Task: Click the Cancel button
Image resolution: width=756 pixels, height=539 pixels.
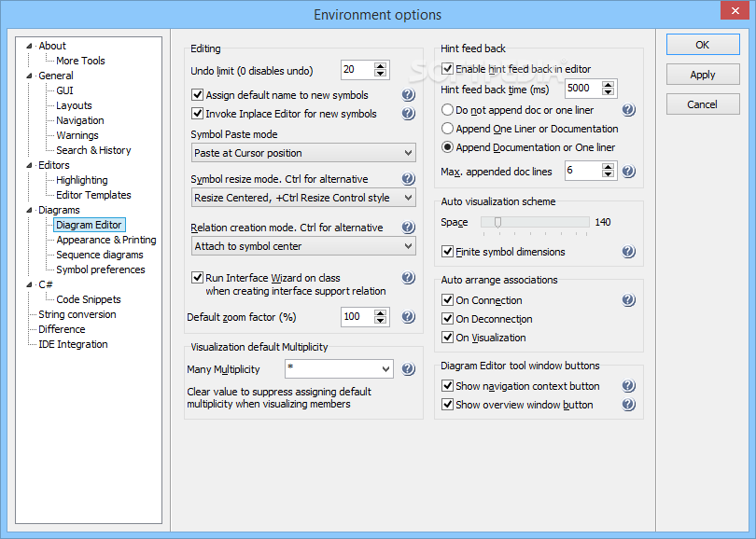Action: point(703,104)
